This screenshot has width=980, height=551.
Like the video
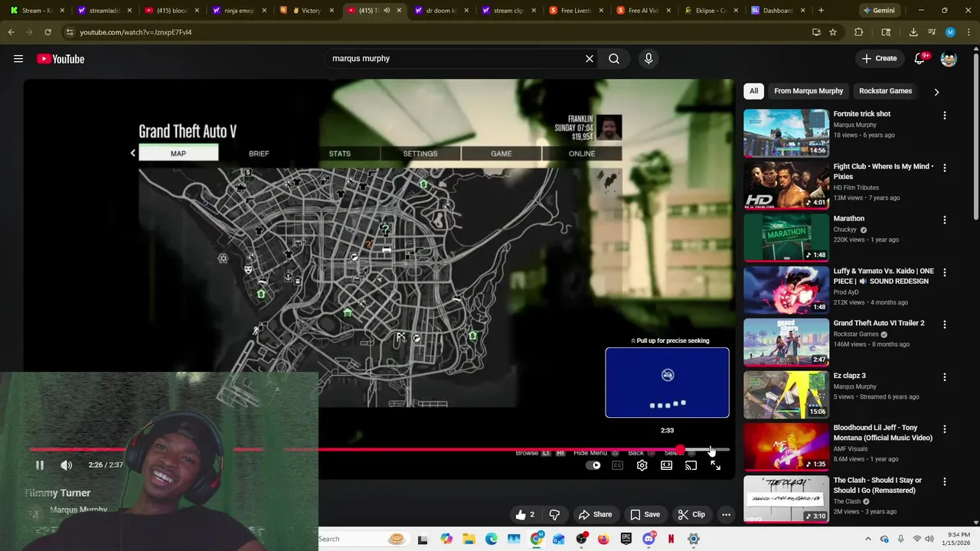tap(525, 514)
